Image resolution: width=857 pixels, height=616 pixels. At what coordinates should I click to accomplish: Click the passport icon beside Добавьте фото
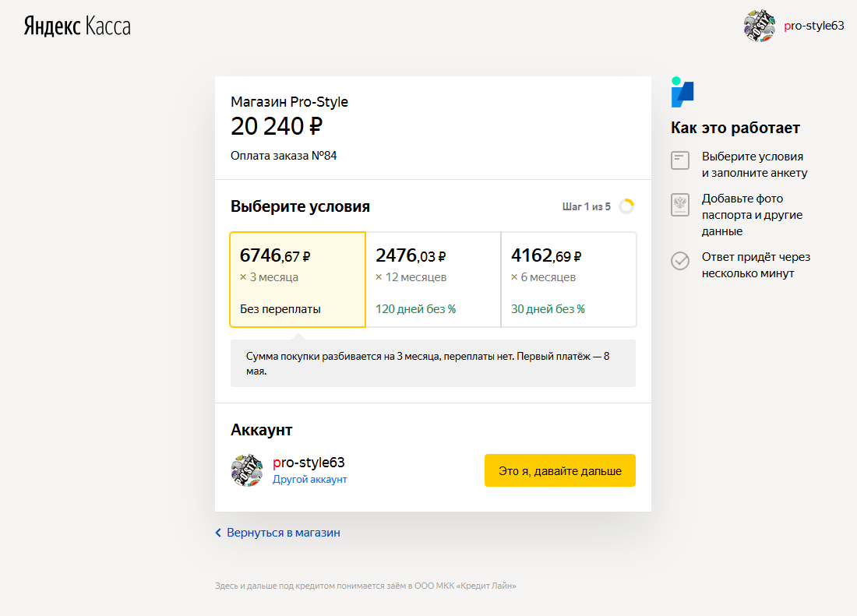[680, 205]
